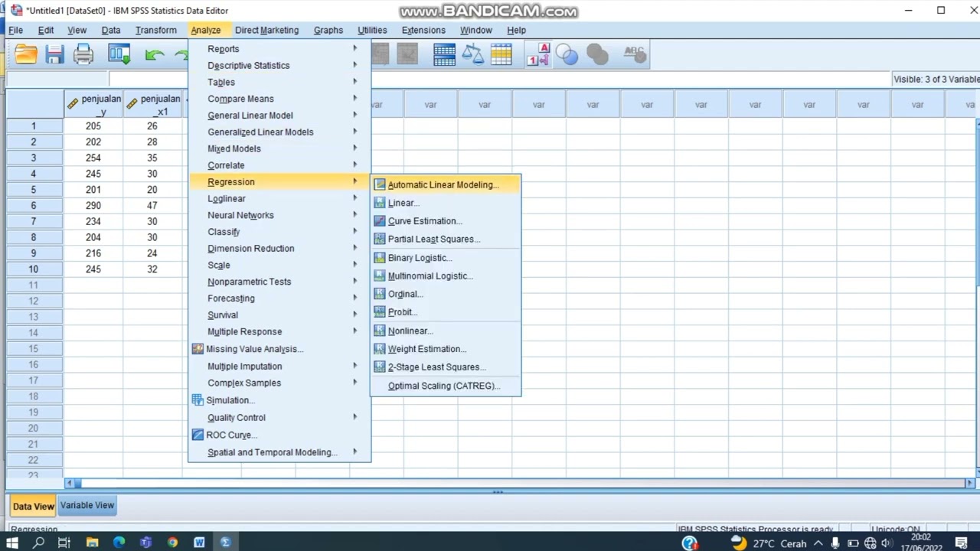
Task: Open the Graphs menu
Action: tap(328, 30)
